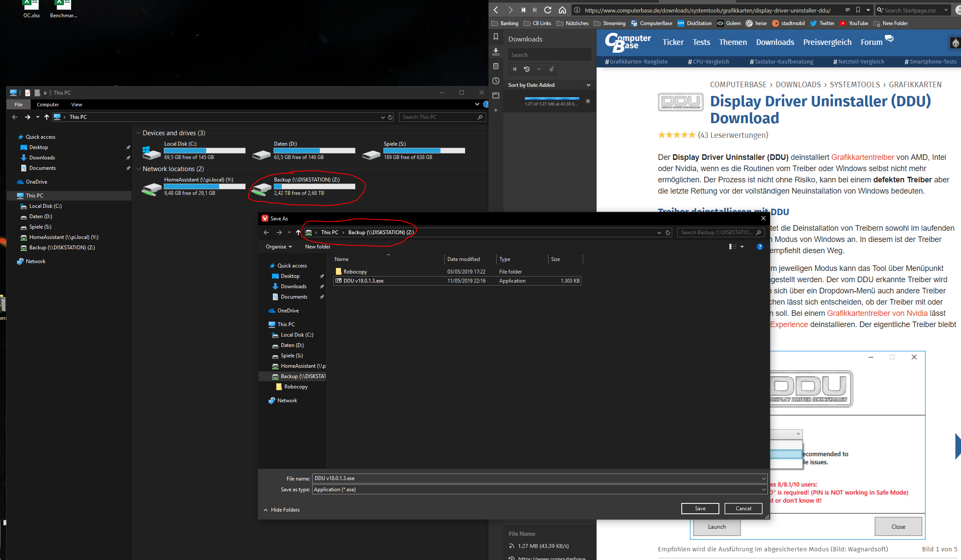Click the clear finished downloads broom icon
The height and width of the screenshot is (560, 961).
tap(551, 69)
